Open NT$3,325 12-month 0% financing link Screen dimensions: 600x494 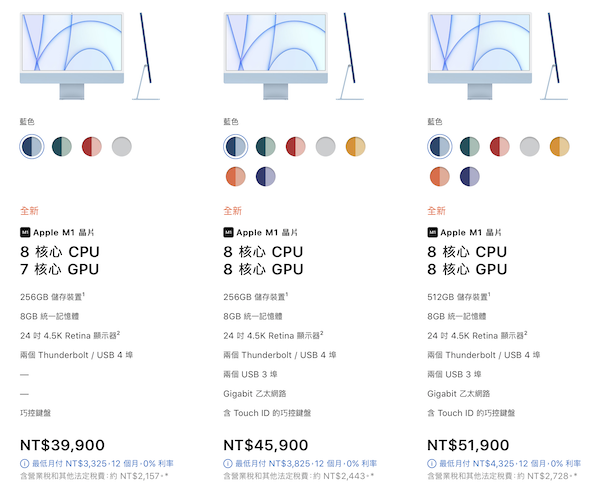coord(103,464)
